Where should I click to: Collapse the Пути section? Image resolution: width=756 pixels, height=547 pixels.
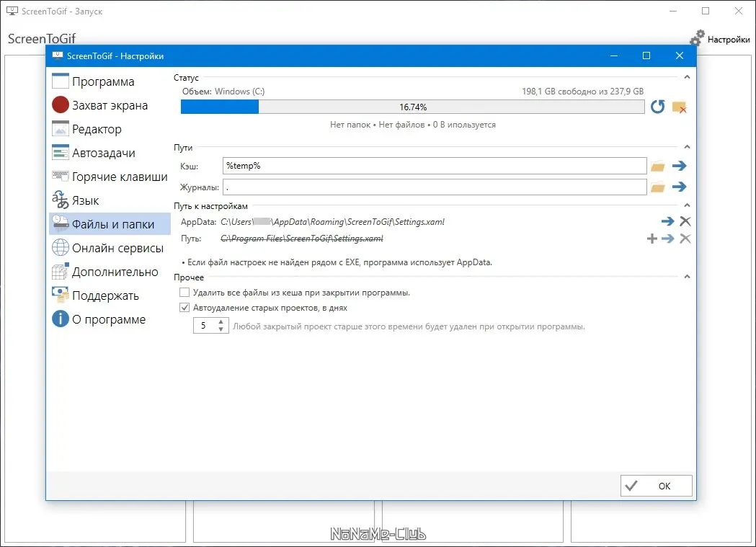(x=687, y=147)
